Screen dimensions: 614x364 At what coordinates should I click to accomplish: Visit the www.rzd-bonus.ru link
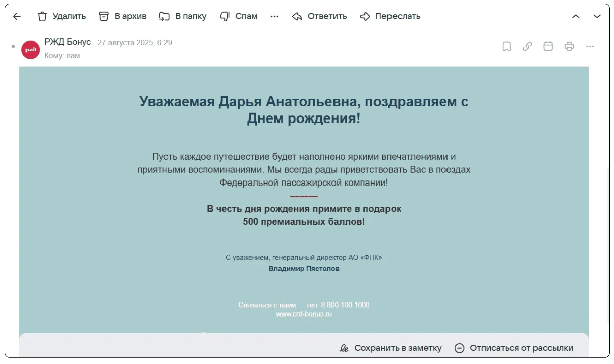coord(304,314)
